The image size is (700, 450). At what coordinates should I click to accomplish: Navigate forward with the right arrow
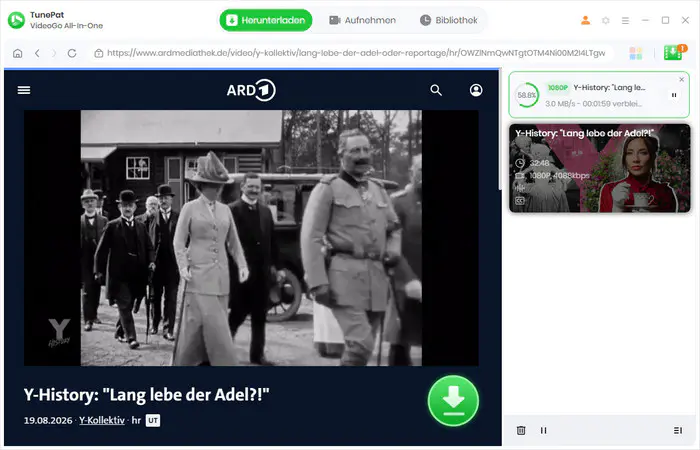[x=54, y=54]
